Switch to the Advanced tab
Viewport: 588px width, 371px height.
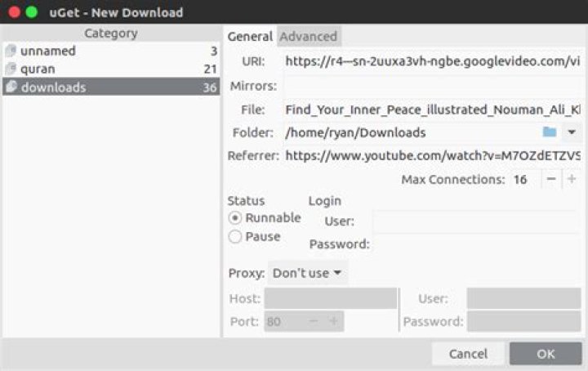pyautogui.click(x=308, y=37)
